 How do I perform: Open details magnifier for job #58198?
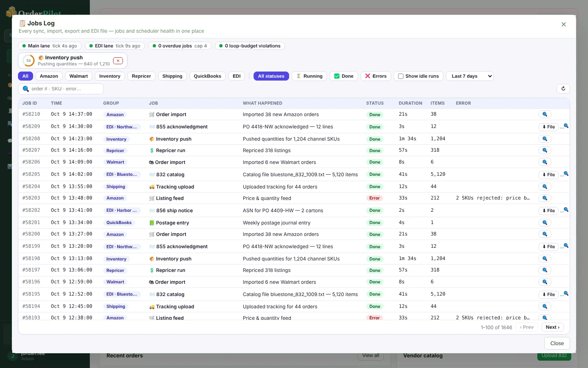click(545, 259)
